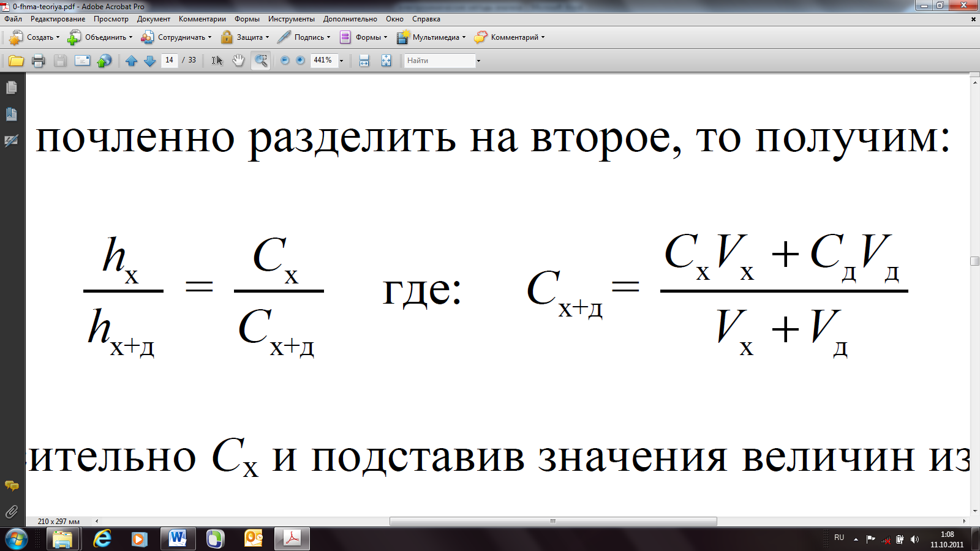Click the fit width scrolling icon
This screenshot has width=980, height=551.
tap(364, 61)
